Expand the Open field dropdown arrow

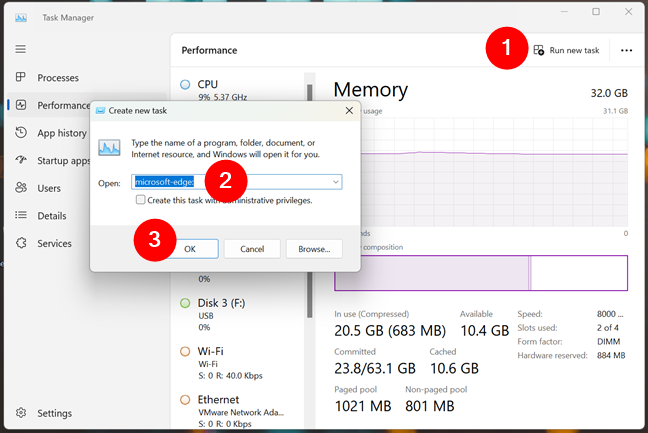click(336, 182)
